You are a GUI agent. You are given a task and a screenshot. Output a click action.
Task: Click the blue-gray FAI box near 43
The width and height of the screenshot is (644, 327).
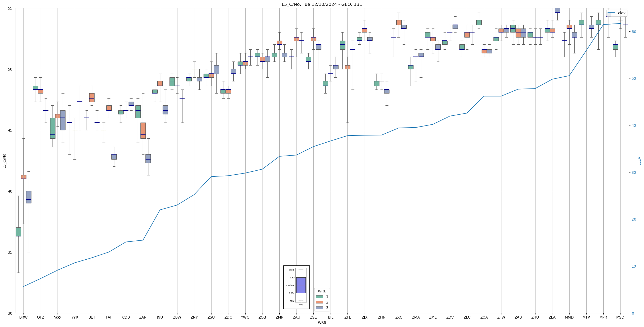pyautogui.click(x=114, y=157)
